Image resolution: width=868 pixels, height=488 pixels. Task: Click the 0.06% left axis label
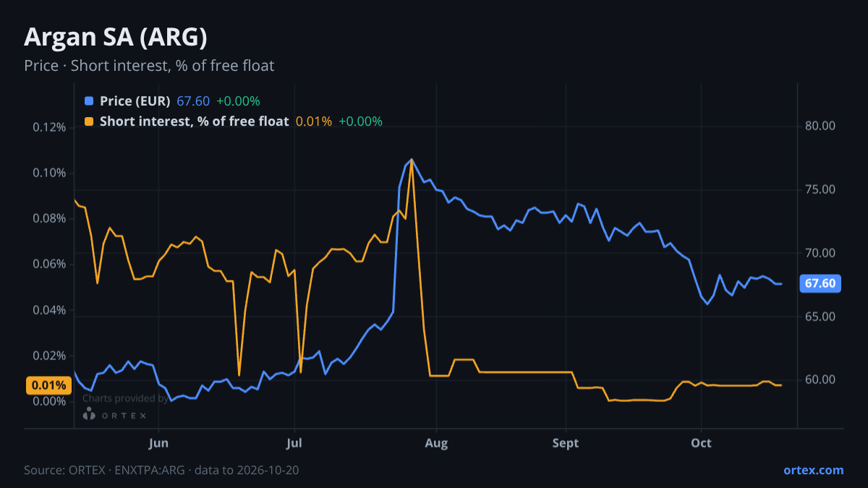point(49,264)
